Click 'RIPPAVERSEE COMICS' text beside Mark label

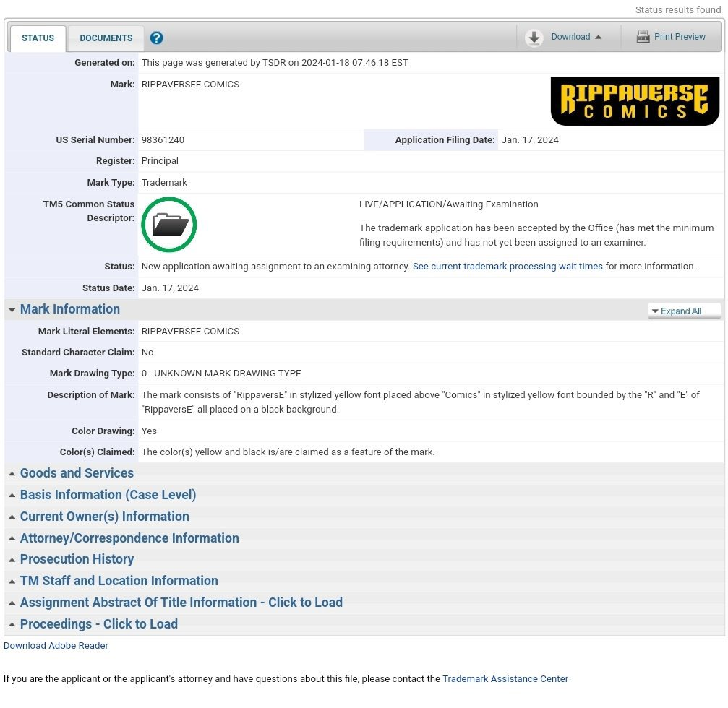190,85
